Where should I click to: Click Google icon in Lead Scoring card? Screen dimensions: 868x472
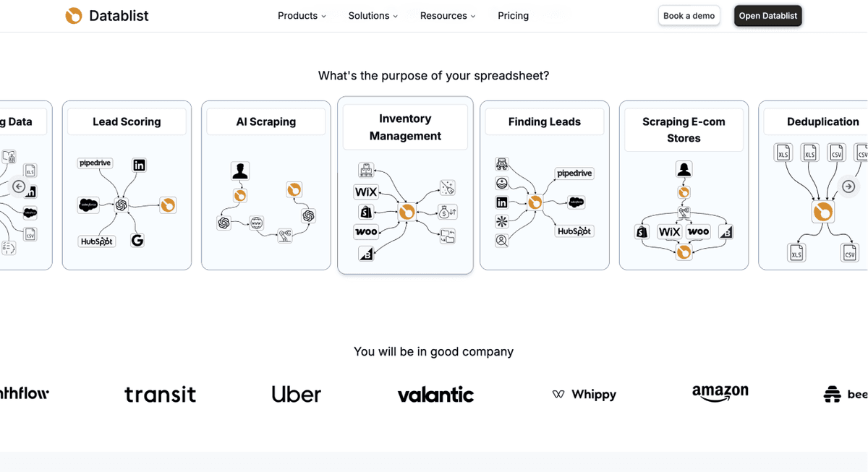pos(137,240)
